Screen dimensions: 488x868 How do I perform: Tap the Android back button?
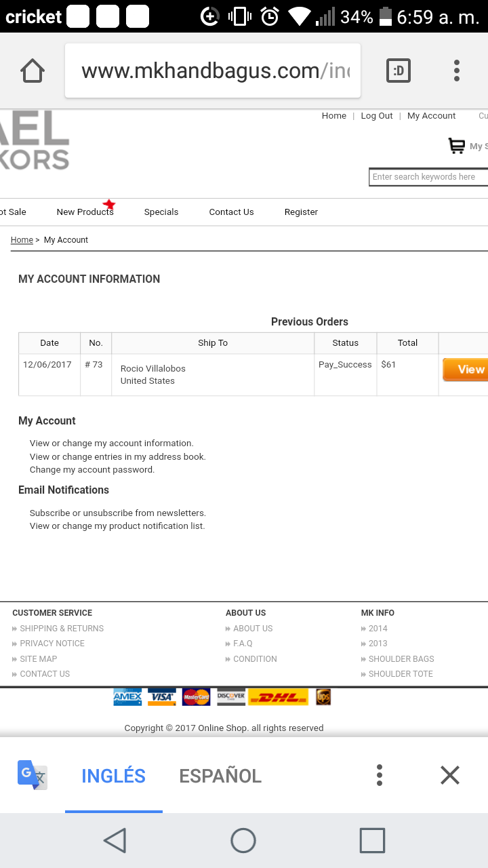click(115, 841)
